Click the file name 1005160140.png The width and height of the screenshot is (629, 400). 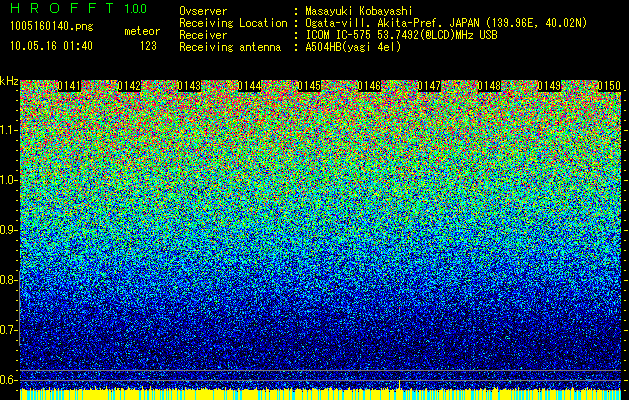point(52,27)
